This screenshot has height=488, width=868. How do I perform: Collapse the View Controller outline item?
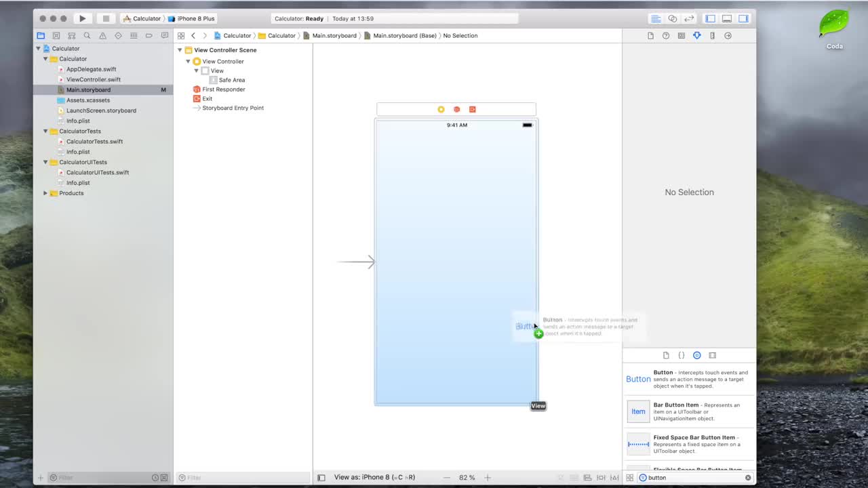click(x=189, y=62)
